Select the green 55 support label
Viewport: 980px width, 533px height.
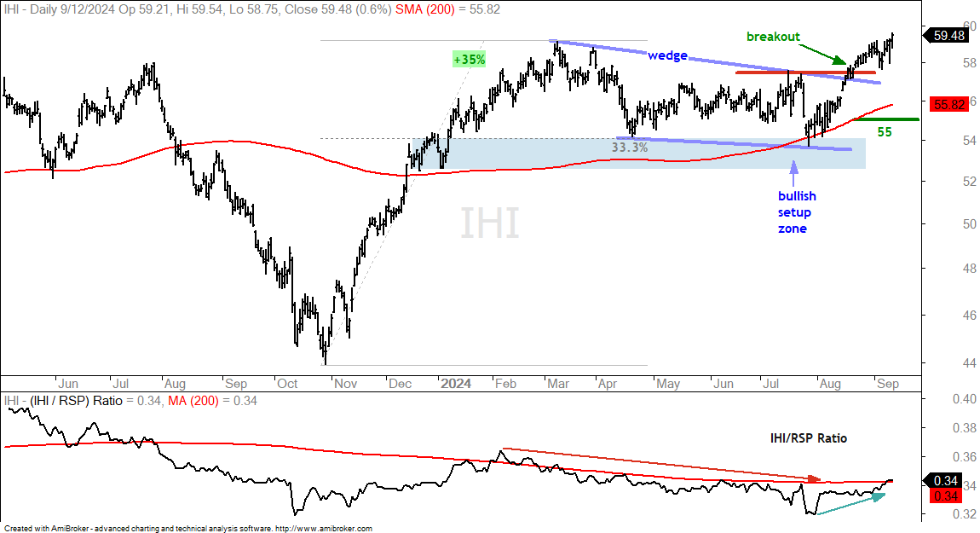pyautogui.click(x=885, y=132)
